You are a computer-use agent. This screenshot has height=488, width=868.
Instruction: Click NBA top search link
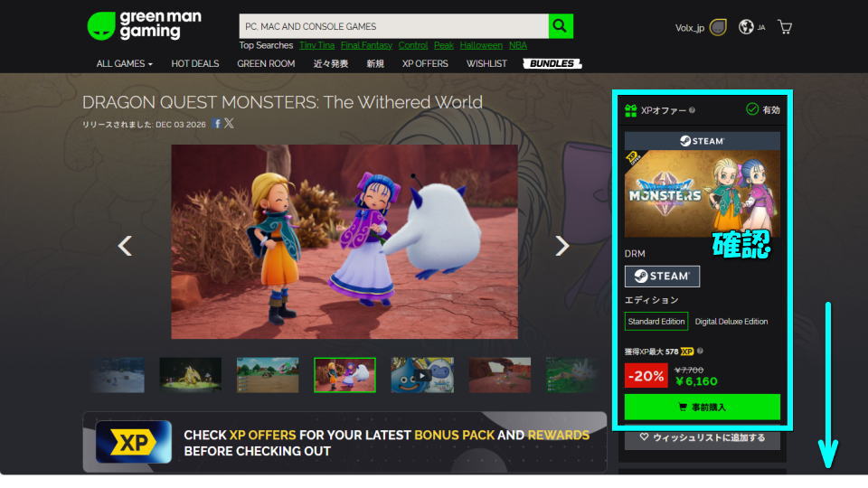[518, 45]
